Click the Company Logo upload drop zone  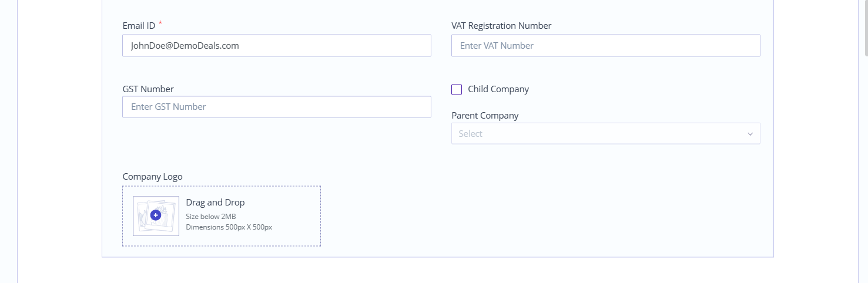click(222, 216)
